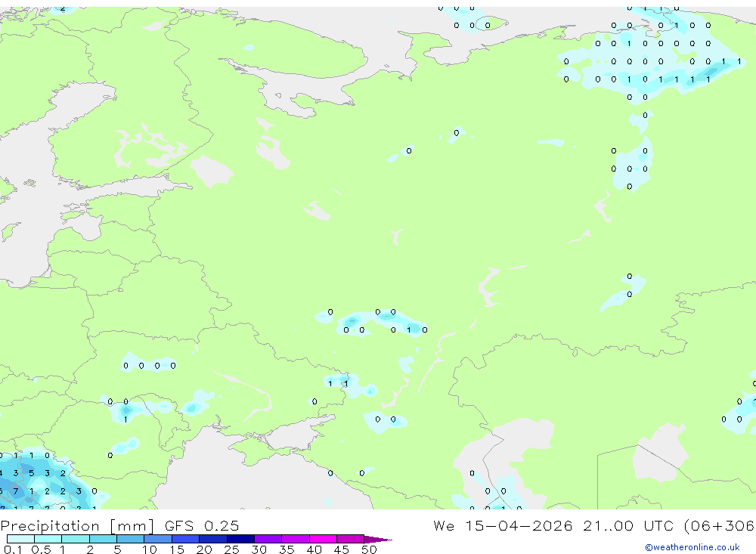Viewport: 756px width, 554px height.
Task: Click the "25" legend scale label
Action: (231, 549)
